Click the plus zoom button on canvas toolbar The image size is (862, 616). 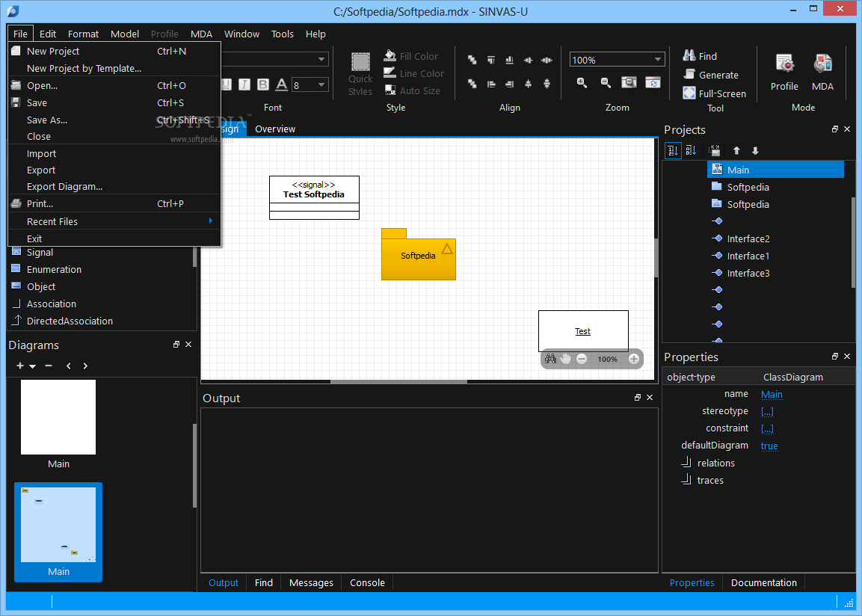point(634,359)
